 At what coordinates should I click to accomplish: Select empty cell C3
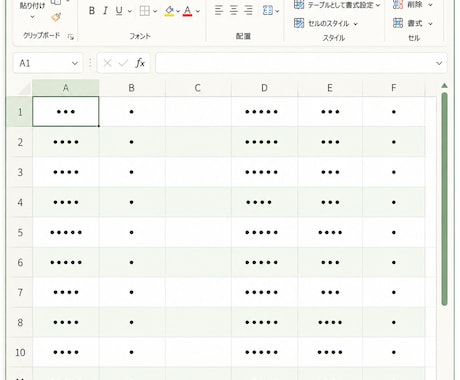click(x=198, y=172)
